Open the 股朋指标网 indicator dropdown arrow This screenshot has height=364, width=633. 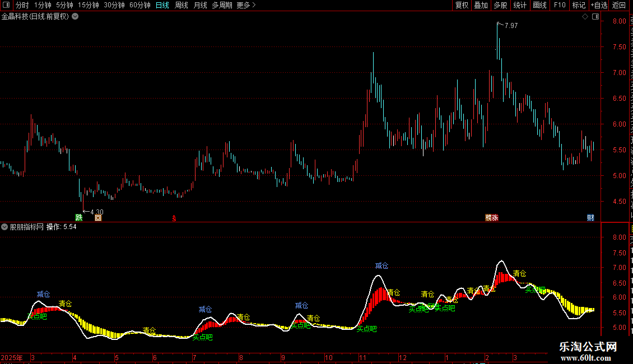[x=4, y=227]
